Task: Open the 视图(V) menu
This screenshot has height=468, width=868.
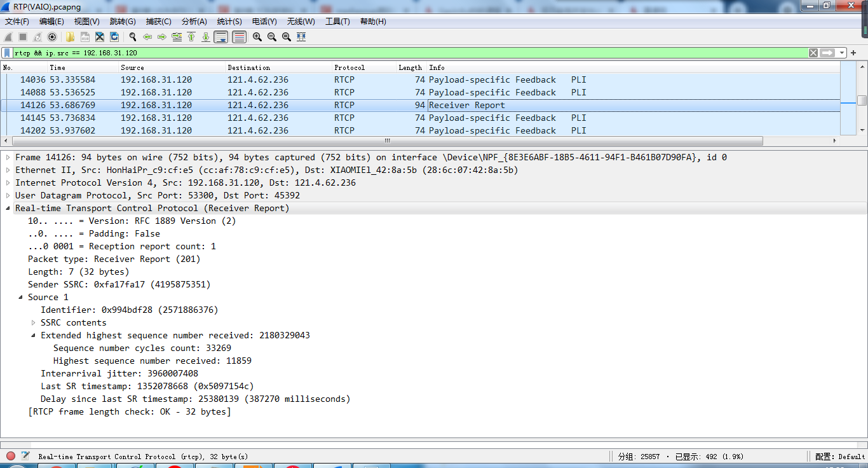Action: point(86,22)
